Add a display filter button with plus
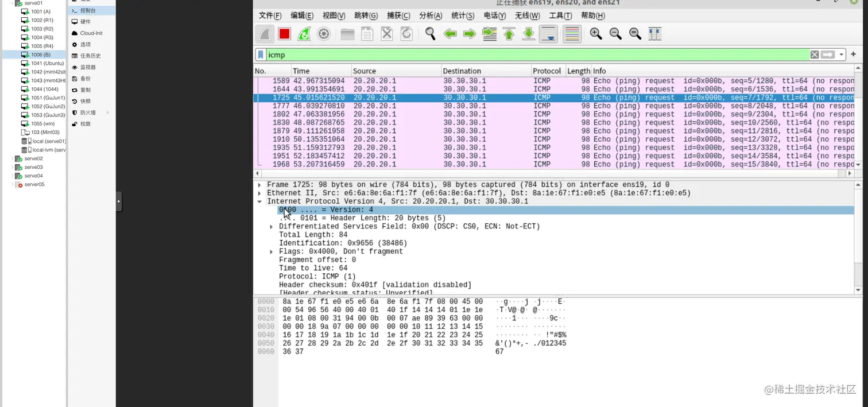Image resolution: width=868 pixels, height=407 pixels. click(x=853, y=55)
